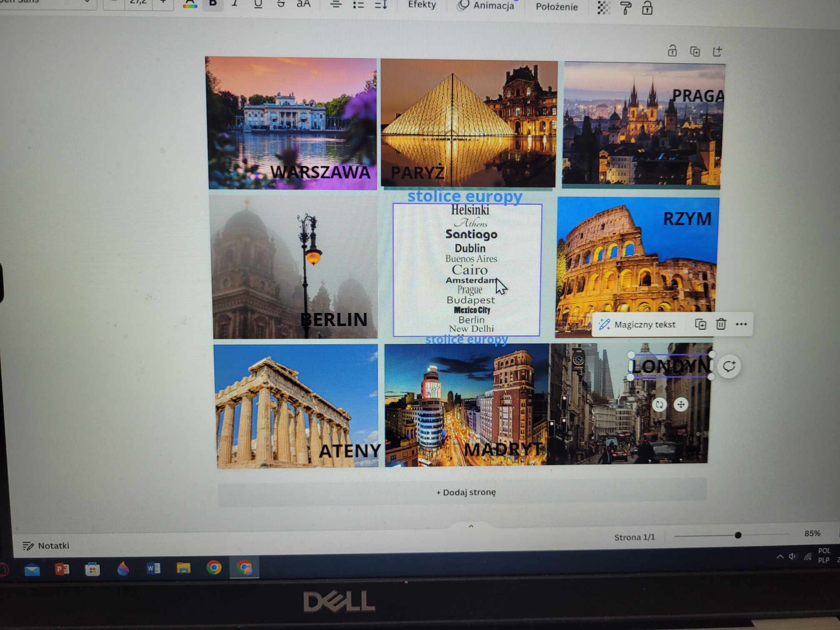Screen dimensions: 840x630
Task: Open Word from the taskbar
Action: (153, 568)
